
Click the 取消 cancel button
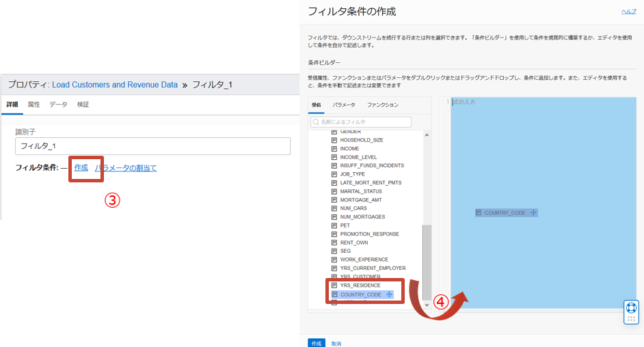336,344
